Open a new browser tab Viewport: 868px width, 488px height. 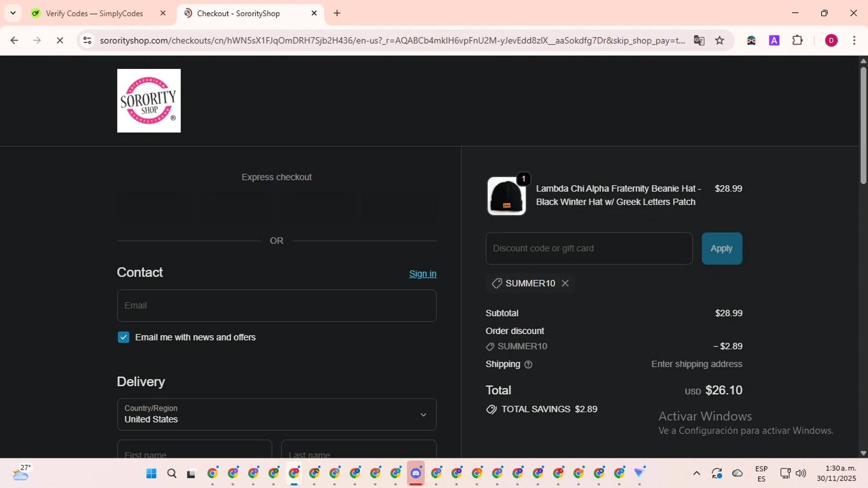(337, 13)
